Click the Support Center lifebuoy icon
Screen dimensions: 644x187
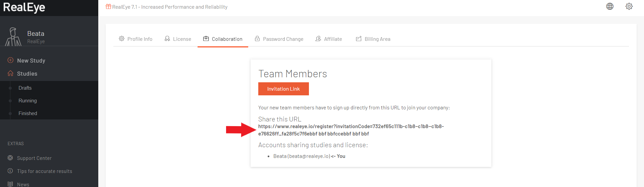pyautogui.click(x=10, y=158)
